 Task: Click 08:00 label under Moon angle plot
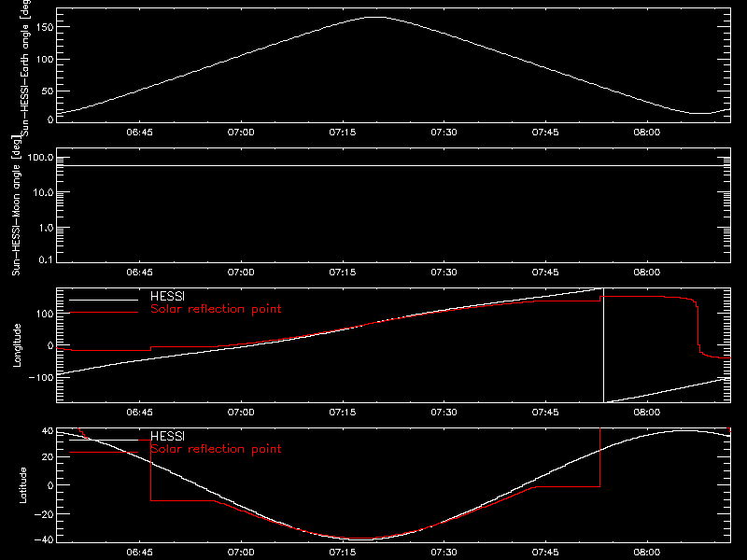(647, 273)
